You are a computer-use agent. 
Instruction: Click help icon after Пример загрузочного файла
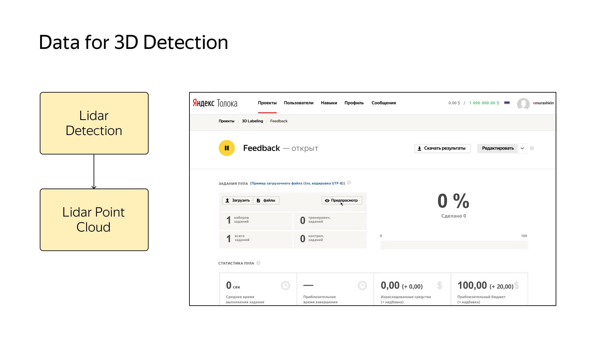[349, 183]
